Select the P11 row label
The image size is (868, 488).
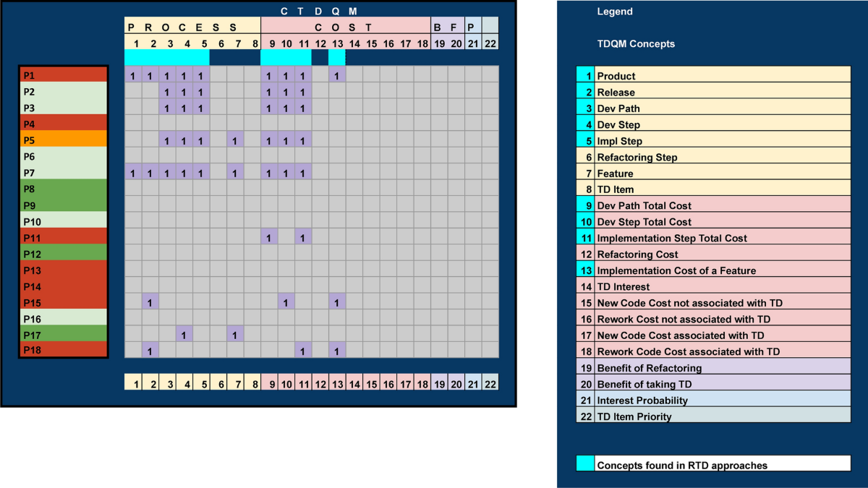click(x=64, y=237)
